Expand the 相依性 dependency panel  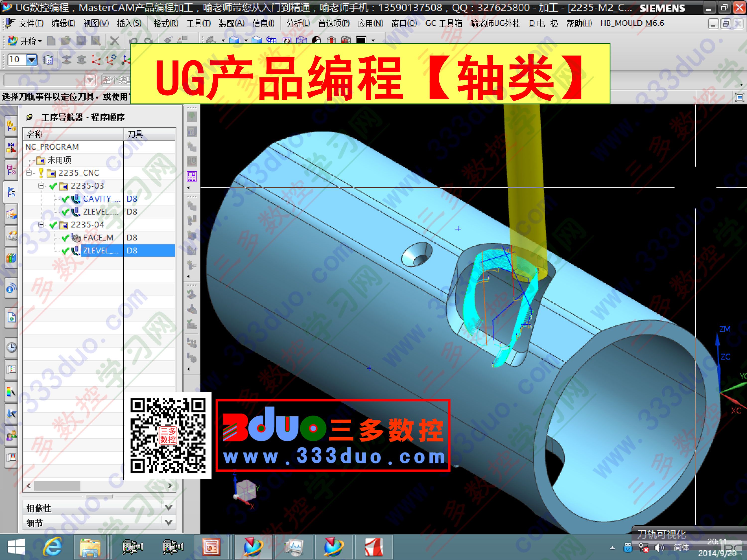point(169,507)
